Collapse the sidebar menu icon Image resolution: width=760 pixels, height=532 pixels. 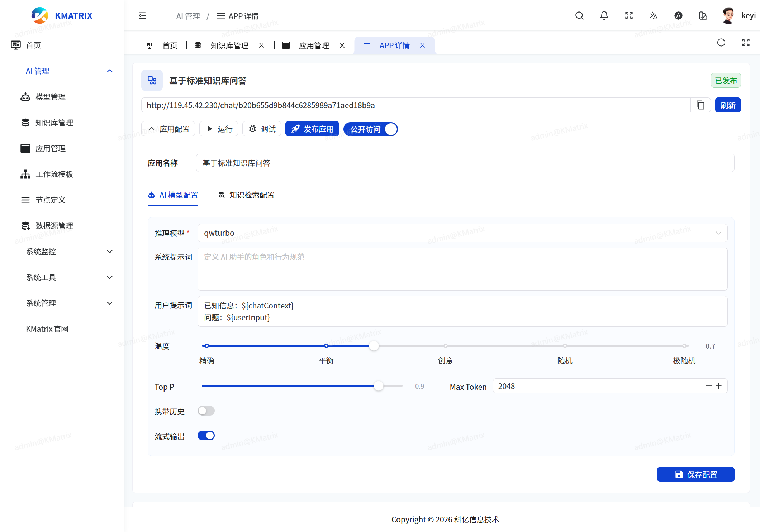pos(142,16)
